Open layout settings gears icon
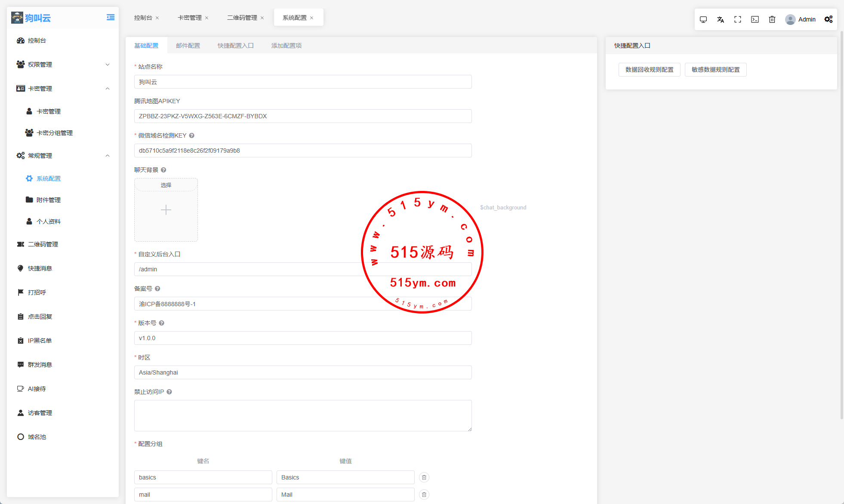The image size is (844, 504). [x=829, y=19]
